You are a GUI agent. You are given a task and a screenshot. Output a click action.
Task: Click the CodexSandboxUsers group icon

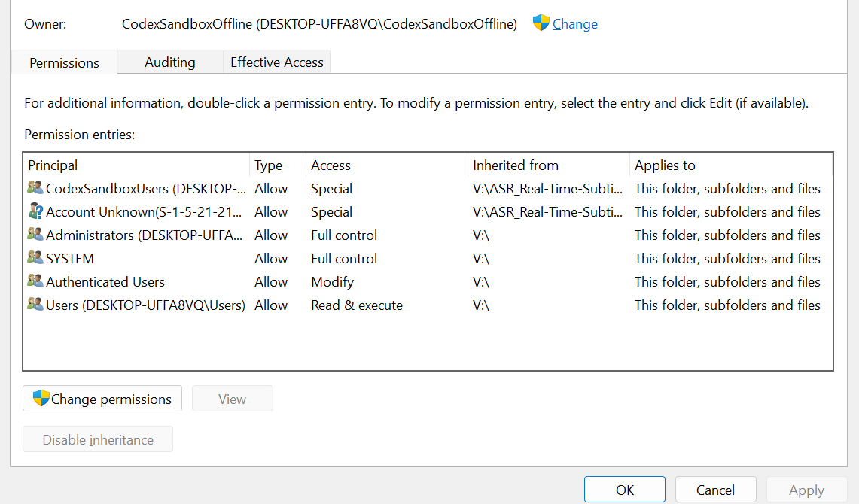click(35, 188)
